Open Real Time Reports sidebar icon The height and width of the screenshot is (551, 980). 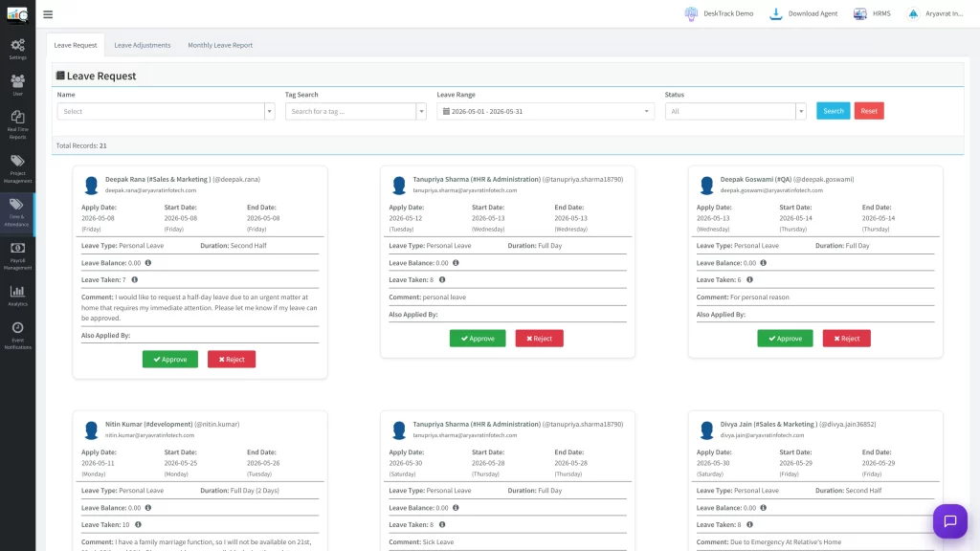coord(17,124)
